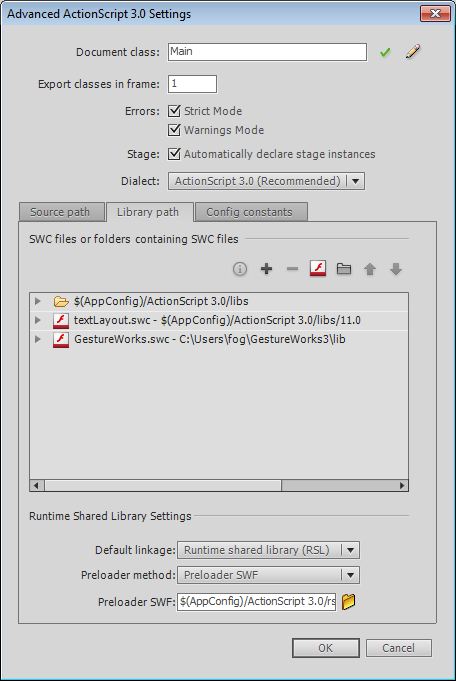This screenshot has height=681, width=456.
Task: Expand the $(AppConfig)/ActionScript 3.0/libs entry
Action: coord(38,301)
